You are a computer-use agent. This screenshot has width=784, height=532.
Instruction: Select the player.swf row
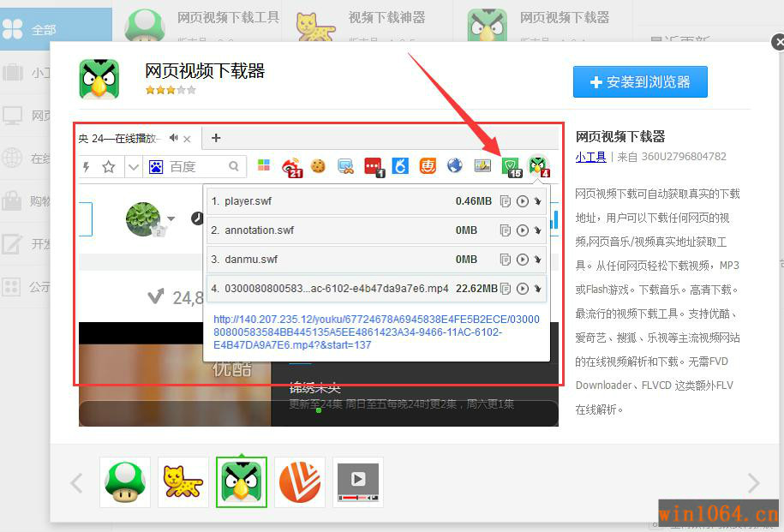376,201
